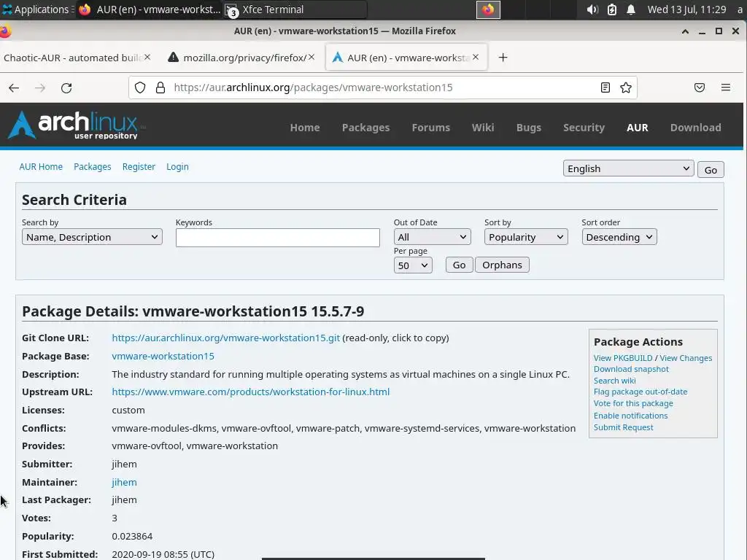
Task: Open the Firefox hamburger menu
Action: [726, 87]
